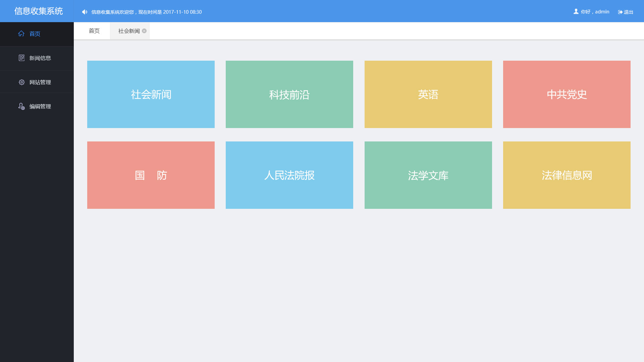Click the welcome message with current time

(147, 12)
